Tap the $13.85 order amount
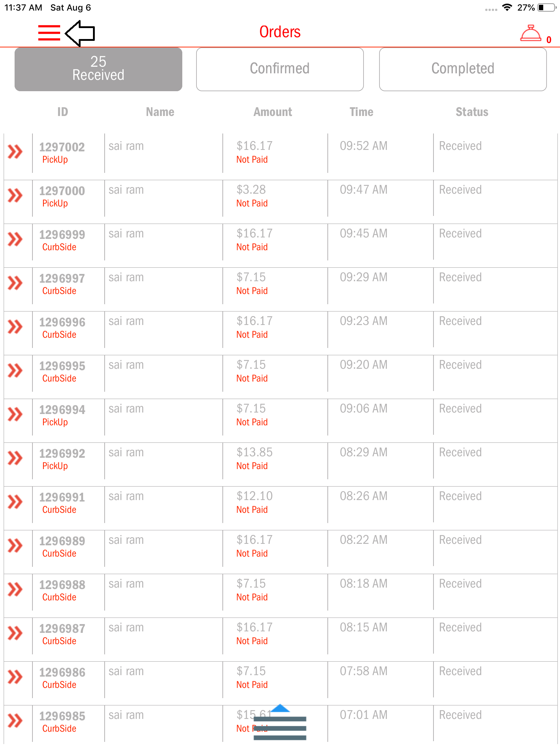This screenshot has height=747, width=560. tap(254, 452)
